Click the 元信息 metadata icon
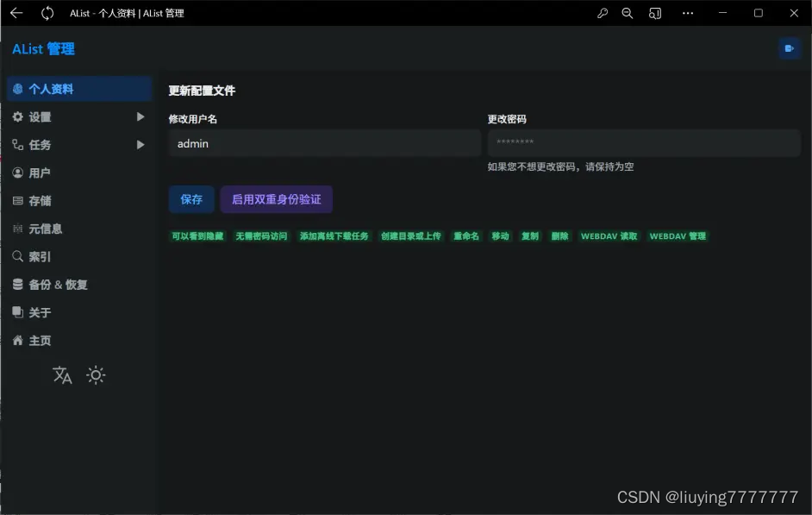The height and width of the screenshot is (515, 812). [17, 229]
